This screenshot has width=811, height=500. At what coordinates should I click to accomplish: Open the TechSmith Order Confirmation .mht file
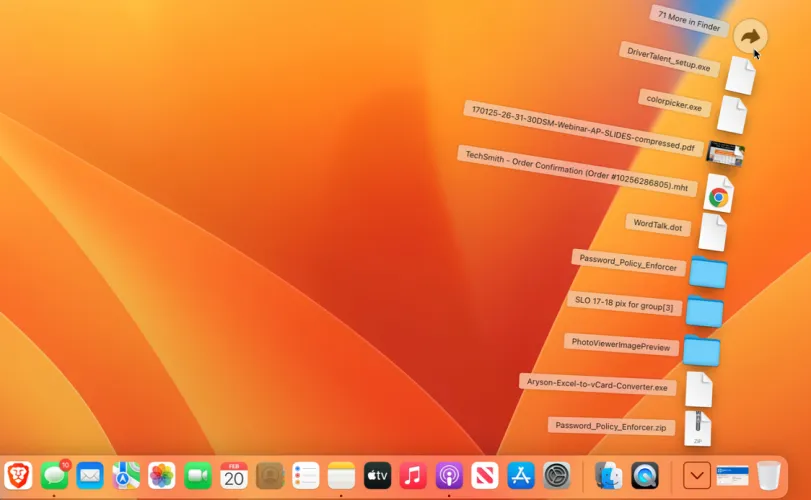(718, 195)
